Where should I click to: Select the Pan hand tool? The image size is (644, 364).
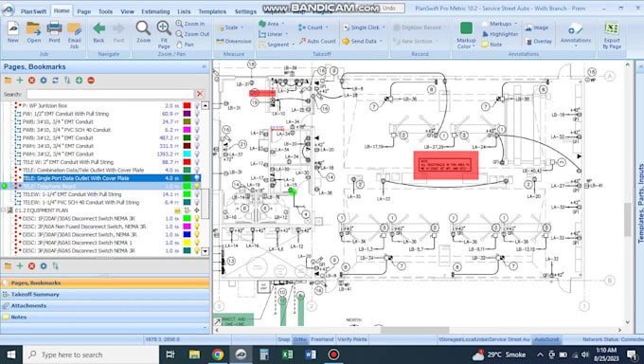tap(186, 45)
